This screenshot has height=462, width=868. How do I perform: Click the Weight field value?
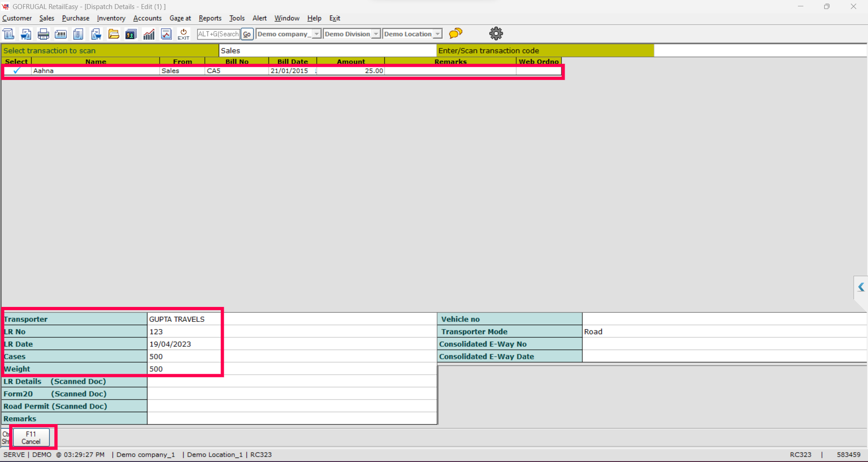pos(292,369)
